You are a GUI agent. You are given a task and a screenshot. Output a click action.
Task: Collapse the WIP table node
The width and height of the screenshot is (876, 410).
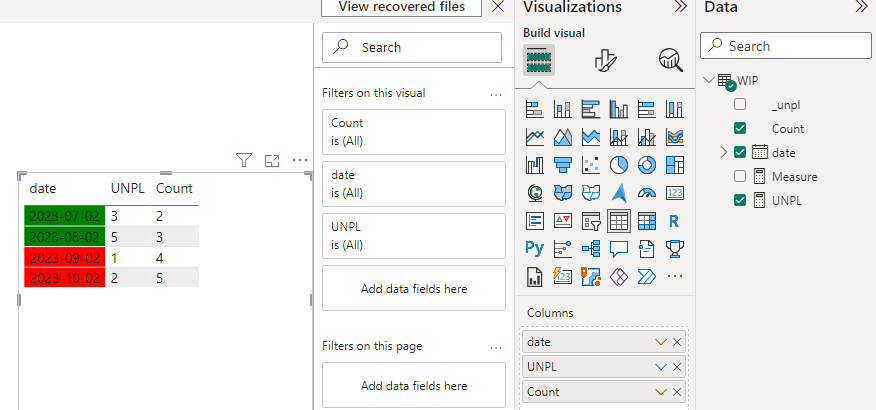click(x=709, y=80)
